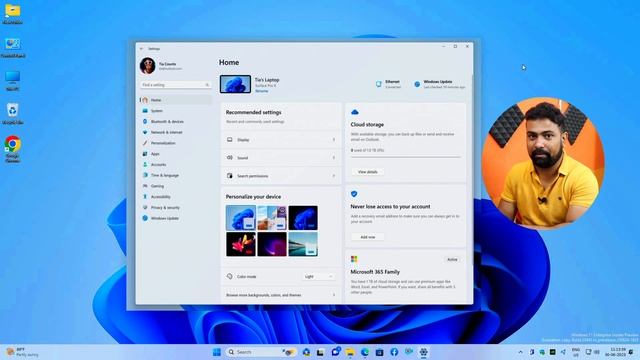Click the taskbar clock and date
Viewport: 640px width, 360px height.
click(x=615, y=352)
